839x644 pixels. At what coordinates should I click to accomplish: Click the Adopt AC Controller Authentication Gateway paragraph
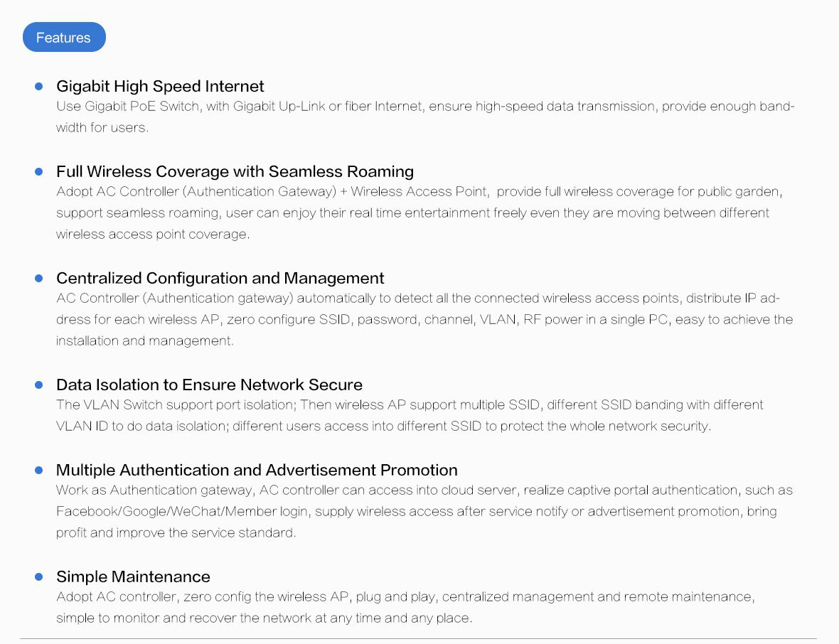point(419,213)
